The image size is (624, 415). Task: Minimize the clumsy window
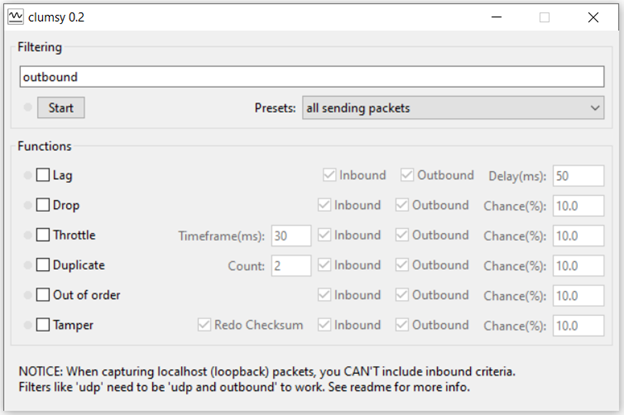496,17
